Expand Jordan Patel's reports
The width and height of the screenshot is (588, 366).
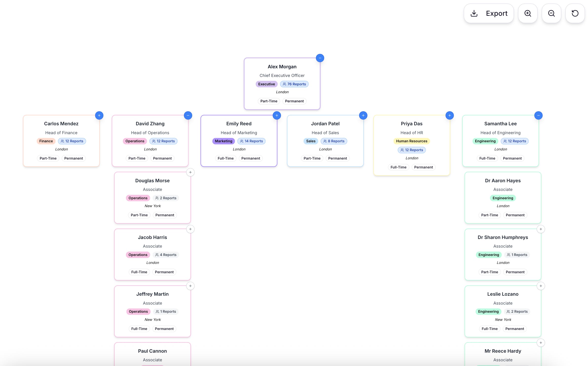[363, 115]
